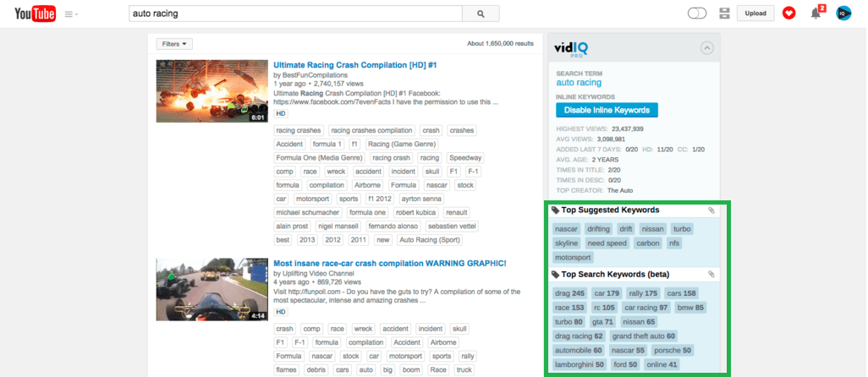Collapse the vidIQ panel with chevron

707,48
